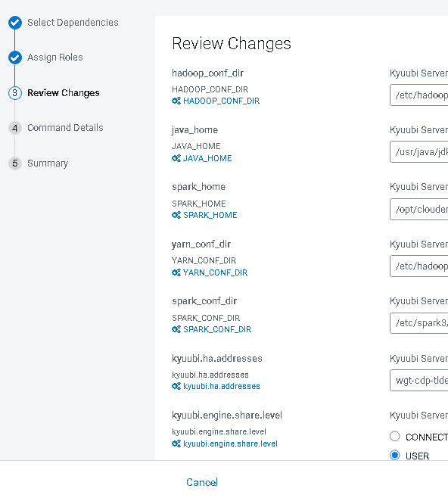The width and height of the screenshot is (448, 498).
Task: Click the gears icon beside JAVA_HOME
Action: point(176,158)
